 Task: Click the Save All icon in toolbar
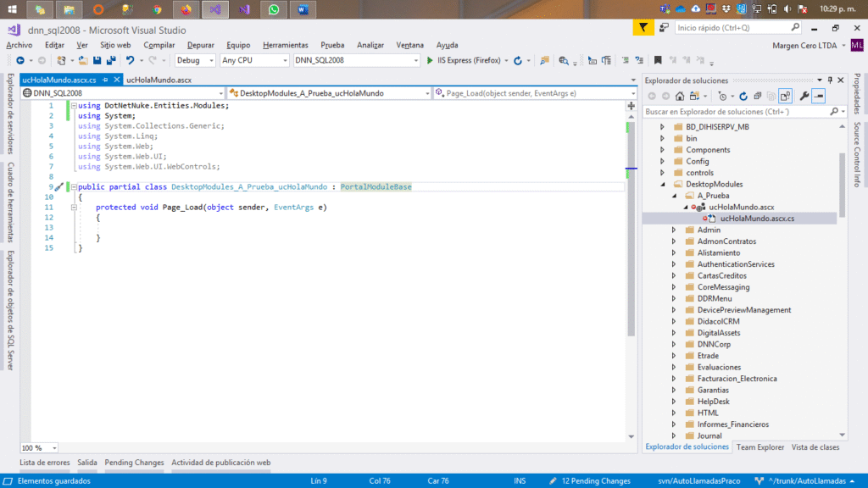tap(111, 60)
